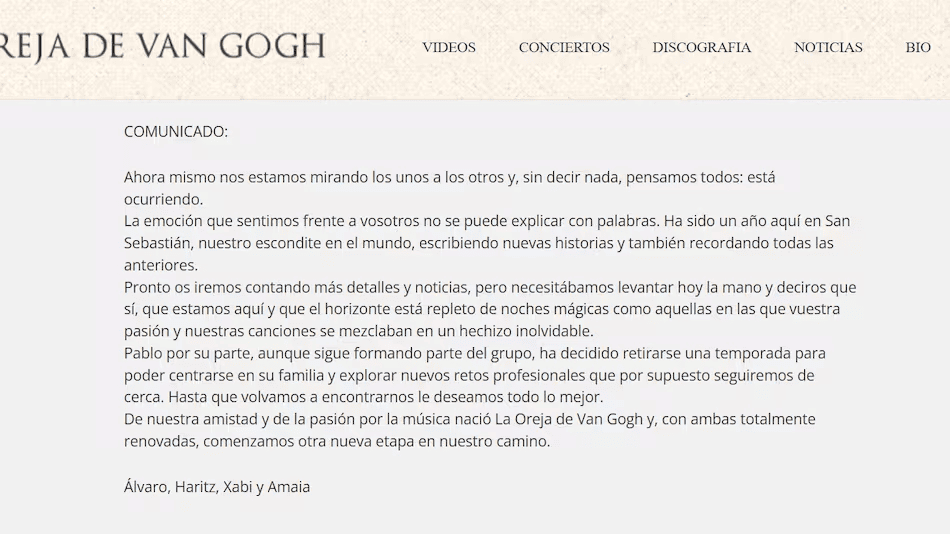The height and width of the screenshot is (534, 950).
Task: Click the line starting 'pasión y nuestras canciones'
Action: tap(359, 332)
